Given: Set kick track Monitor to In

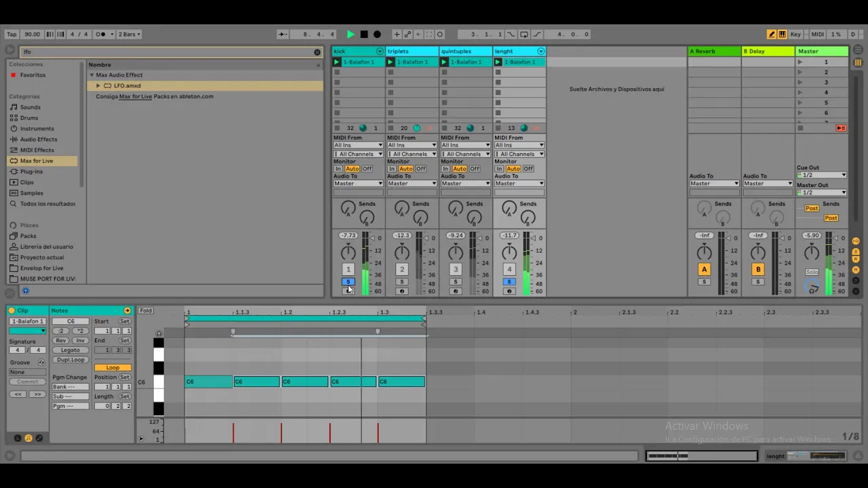Looking at the screenshot, I should [x=338, y=169].
